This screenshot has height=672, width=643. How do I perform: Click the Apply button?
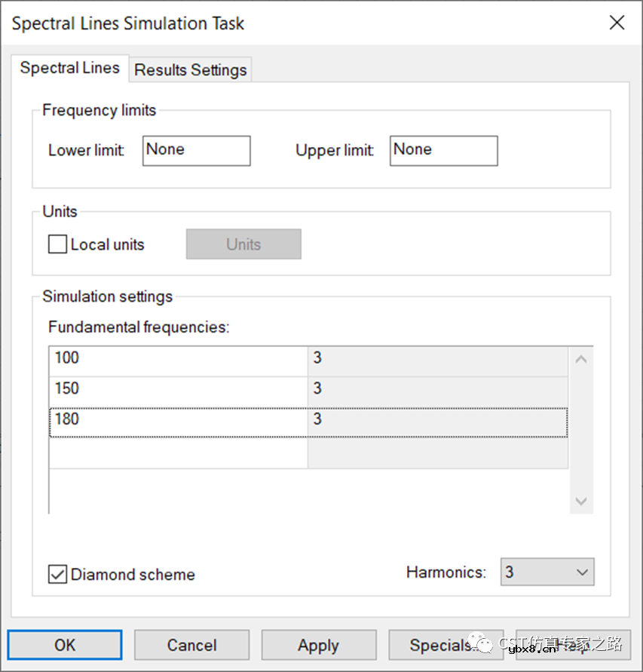point(318,646)
